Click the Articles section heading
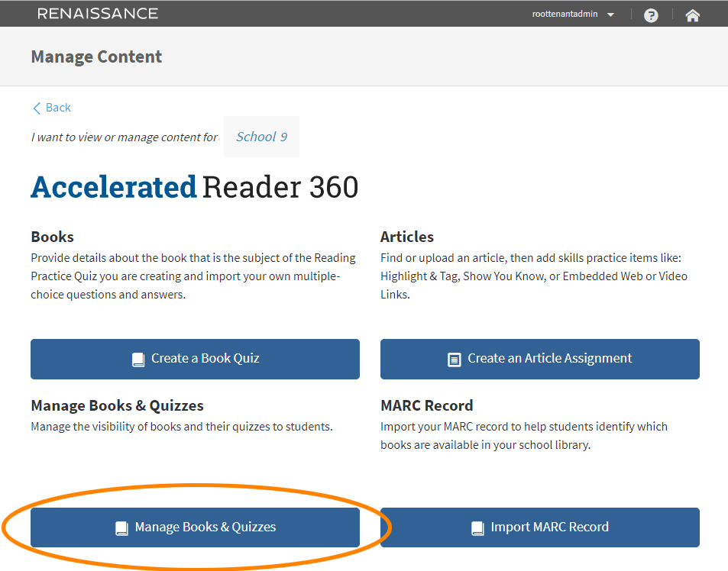This screenshot has width=728, height=571. (407, 237)
